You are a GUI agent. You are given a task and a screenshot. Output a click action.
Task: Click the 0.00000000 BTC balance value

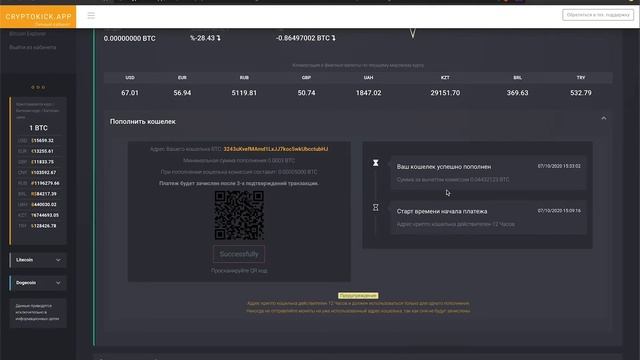pyautogui.click(x=129, y=38)
